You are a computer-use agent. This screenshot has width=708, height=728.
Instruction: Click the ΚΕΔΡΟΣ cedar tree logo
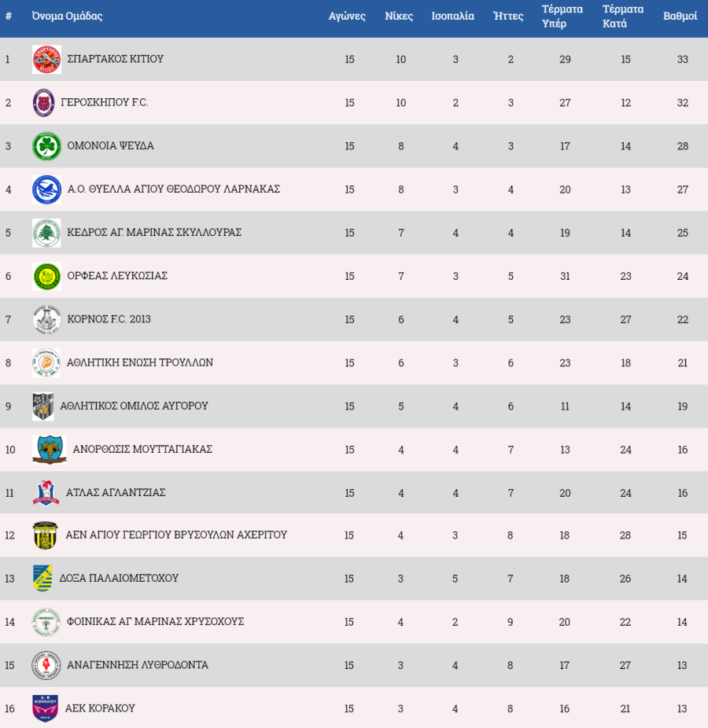click(x=46, y=233)
